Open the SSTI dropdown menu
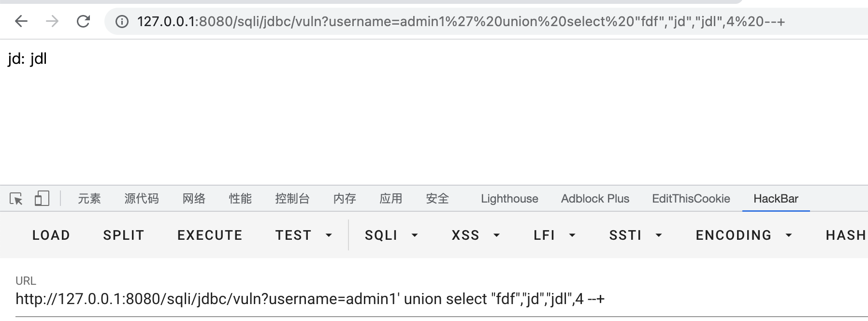 click(x=635, y=235)
